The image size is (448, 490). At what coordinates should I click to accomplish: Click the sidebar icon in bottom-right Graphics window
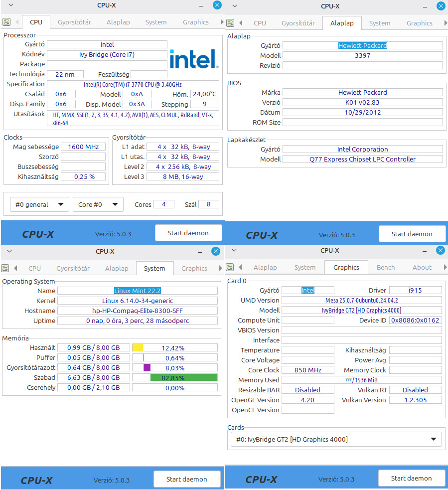coord(230,267)
